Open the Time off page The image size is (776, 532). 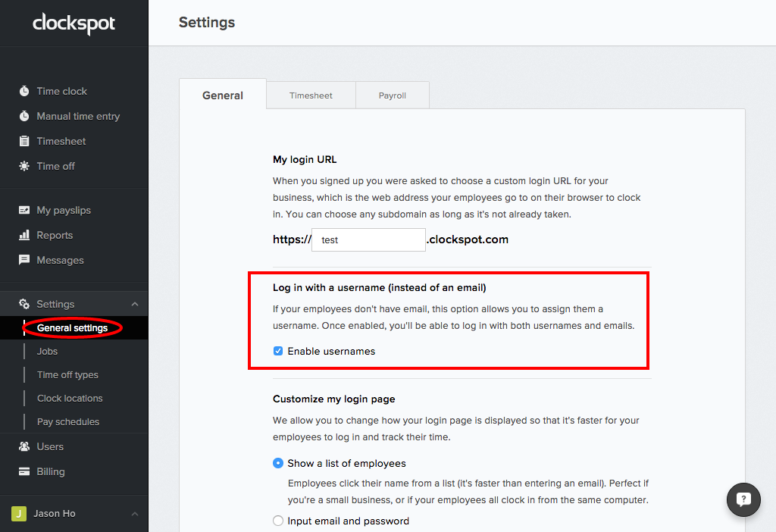56,166
